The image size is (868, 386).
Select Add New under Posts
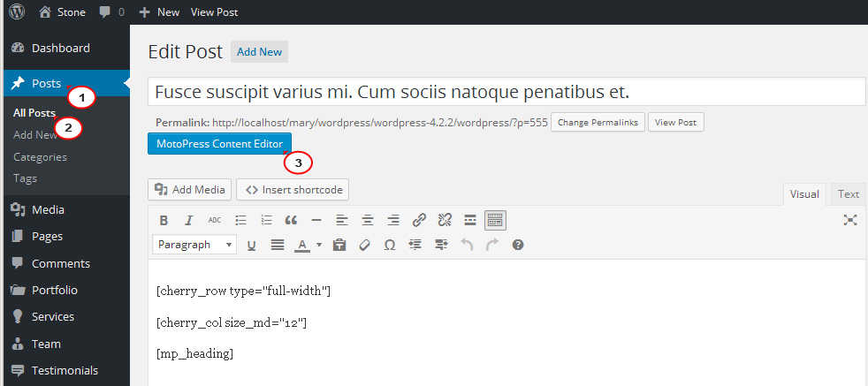35,134
